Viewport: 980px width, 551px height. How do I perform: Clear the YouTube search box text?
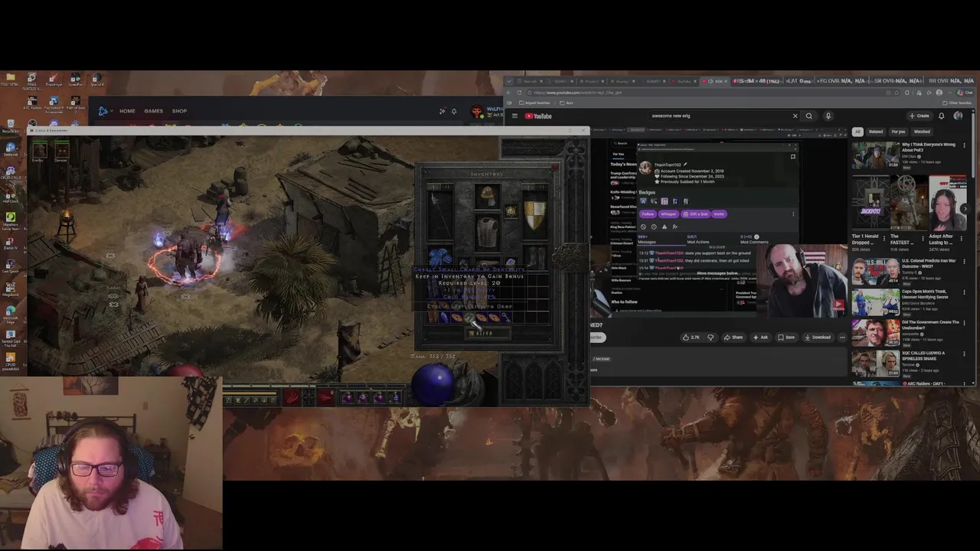click(x=795, y=116)
